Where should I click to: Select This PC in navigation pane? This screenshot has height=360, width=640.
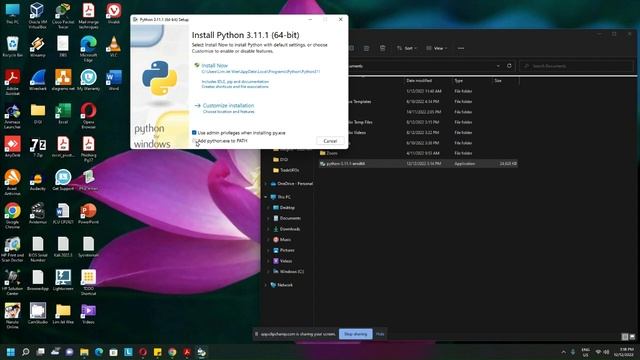[284, 197]
